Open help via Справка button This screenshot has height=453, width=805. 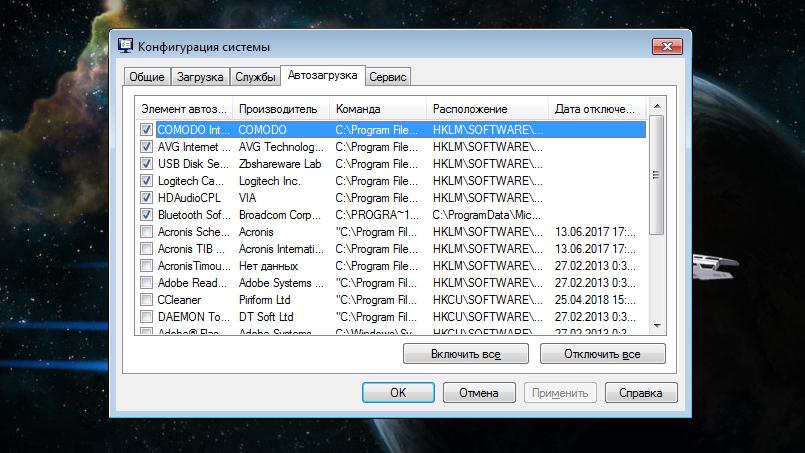(641, 392)
